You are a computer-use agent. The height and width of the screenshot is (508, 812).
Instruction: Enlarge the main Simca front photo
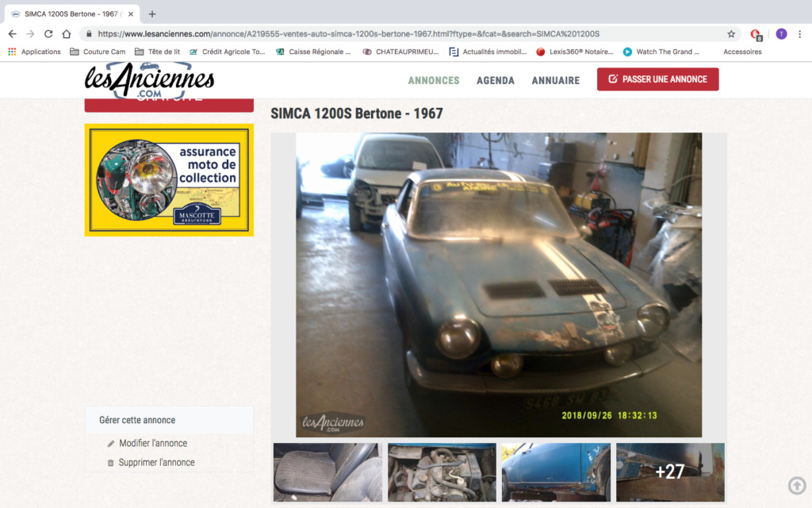[499, 285]
